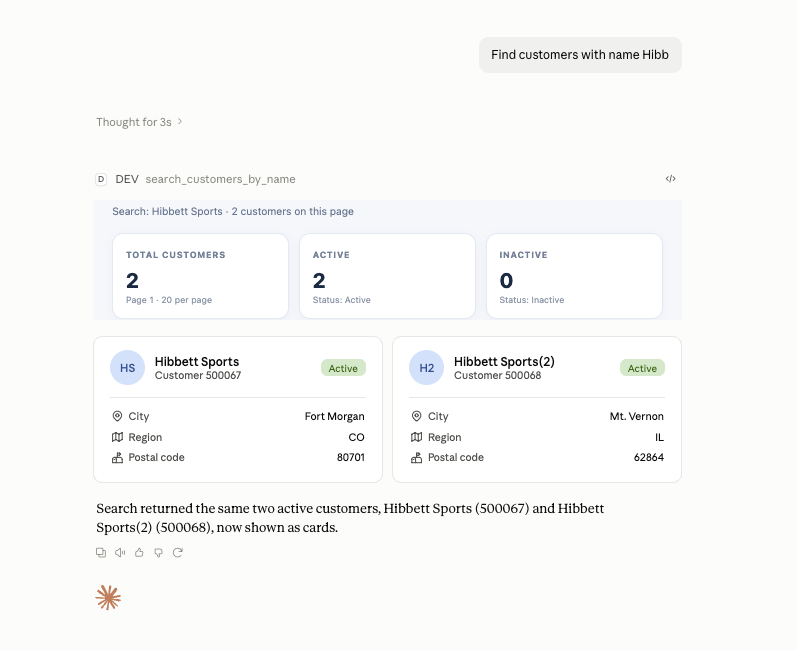Give the response a thumbs up

139,552
